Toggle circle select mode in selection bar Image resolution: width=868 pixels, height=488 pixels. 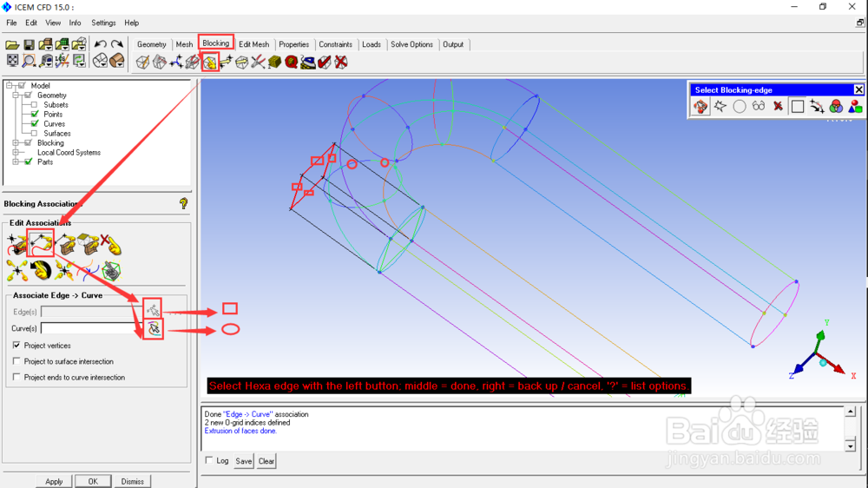(x=740, y=106)
